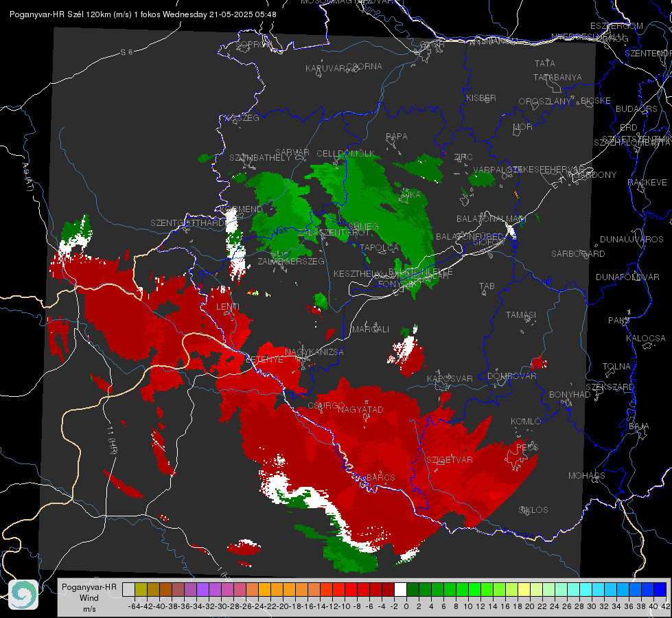Click the light grey swatch left of -64
The height and width of the screenshot is (618, 672).
point(128,590)
